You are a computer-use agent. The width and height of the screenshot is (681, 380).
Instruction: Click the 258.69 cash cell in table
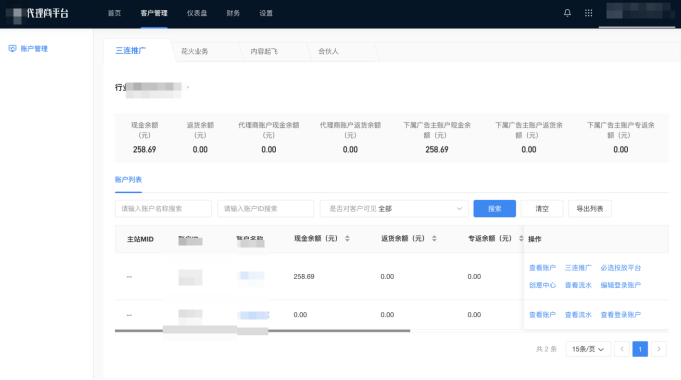[304, 276]
